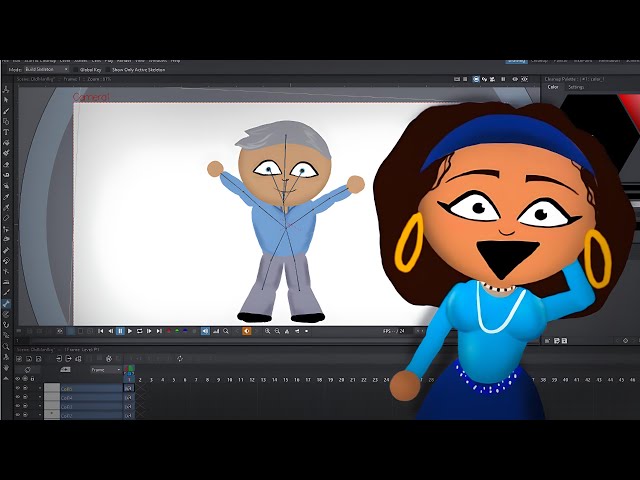Step to the next frame
The width and height of the screenshot is (640, 480).
click(149, 331)
